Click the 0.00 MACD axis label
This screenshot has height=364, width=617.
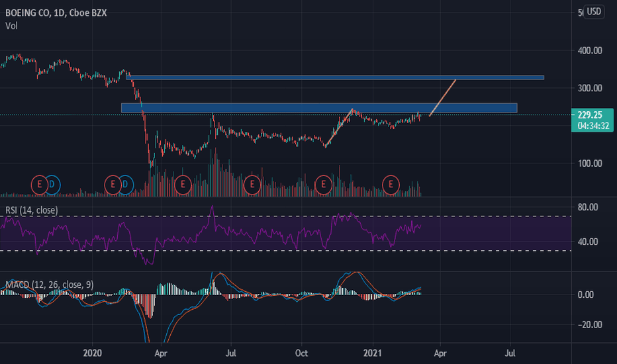586,295
